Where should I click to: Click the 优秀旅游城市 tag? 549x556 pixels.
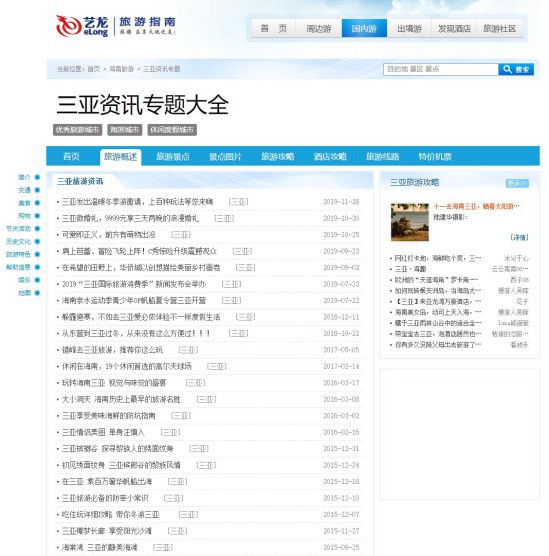tap(77, 130)
